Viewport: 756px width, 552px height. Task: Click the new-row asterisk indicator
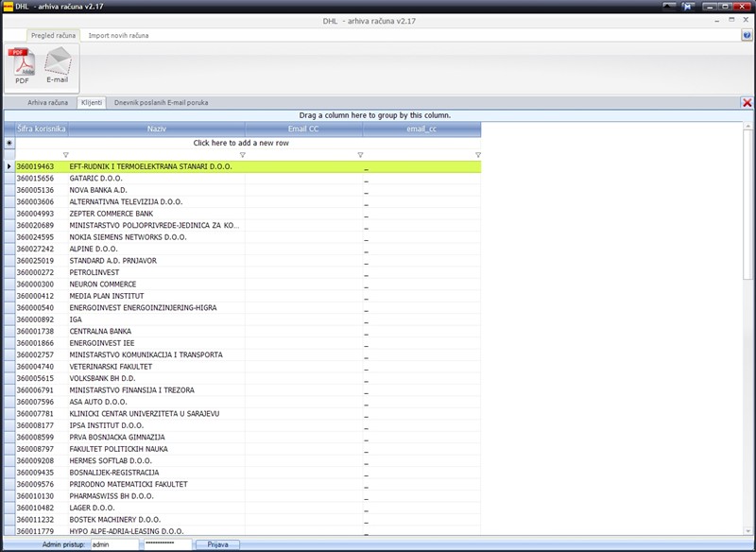[x=9, y=143]
